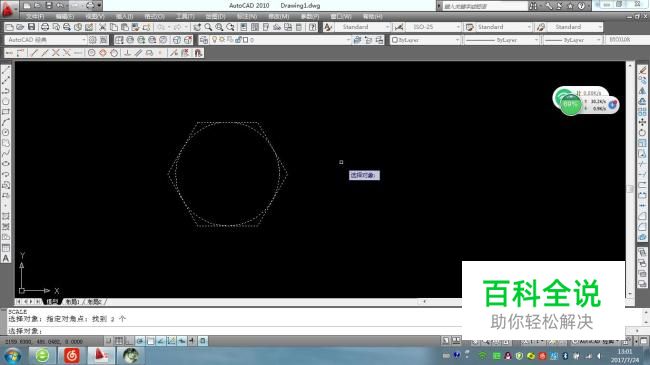Select the Erase tool in modify toolbar
The height and width of the screenshot is (365, 650).
pos(642,70)
